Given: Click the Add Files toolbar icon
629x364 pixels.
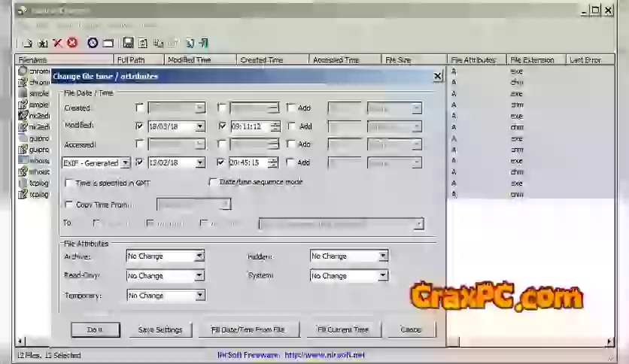Looking at the screenshot, I should (x=27, y=43).
